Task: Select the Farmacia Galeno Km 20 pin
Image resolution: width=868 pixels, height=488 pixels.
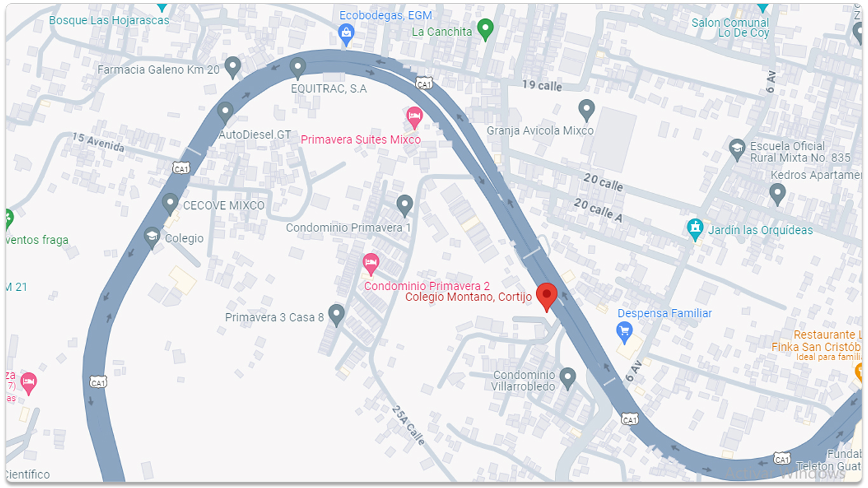Action: (233, 67)
